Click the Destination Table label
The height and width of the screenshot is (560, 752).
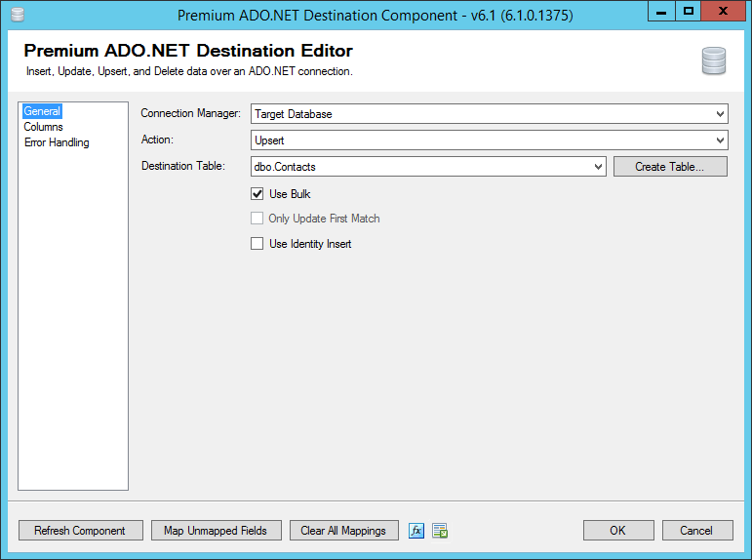[x=183, y=166]
